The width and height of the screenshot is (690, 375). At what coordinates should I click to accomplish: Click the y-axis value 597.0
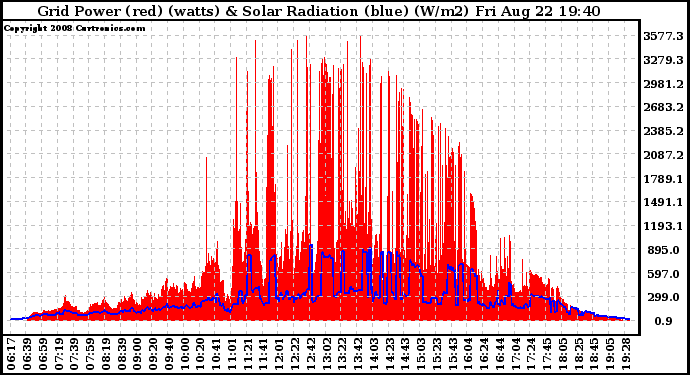[664, 274]
